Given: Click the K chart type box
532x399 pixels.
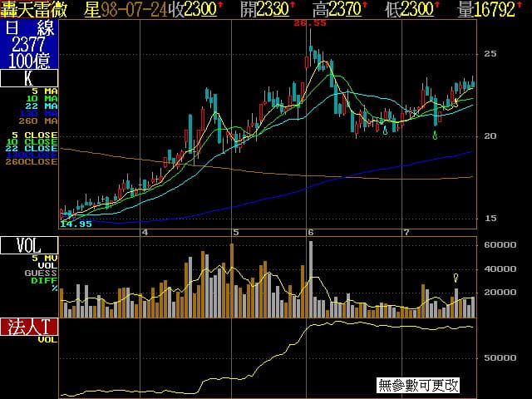Looking at the screenshot, I should point(29,79).
